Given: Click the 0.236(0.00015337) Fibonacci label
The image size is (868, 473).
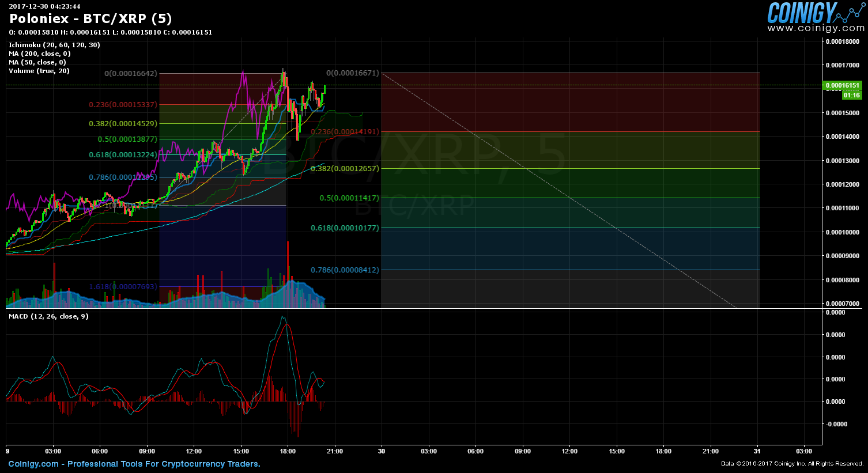Looking at the screenshot, I should click(x=123, y=105).
